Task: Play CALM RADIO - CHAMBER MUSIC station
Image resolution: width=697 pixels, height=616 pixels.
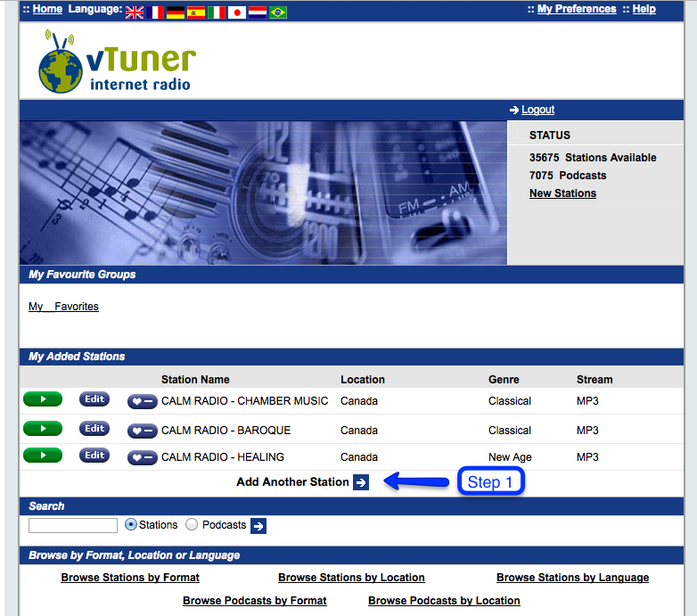Action: coord(43,399)
